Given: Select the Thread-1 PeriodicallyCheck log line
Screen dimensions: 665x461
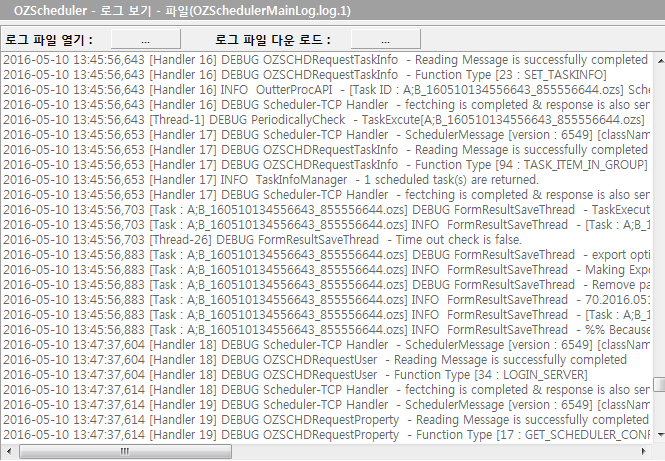Looking at the screenshot, I should click(327, 120).
